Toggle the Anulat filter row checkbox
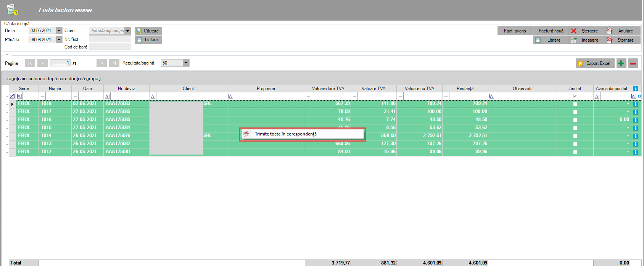This screenshot has height=266, width=644. (575, 96)
